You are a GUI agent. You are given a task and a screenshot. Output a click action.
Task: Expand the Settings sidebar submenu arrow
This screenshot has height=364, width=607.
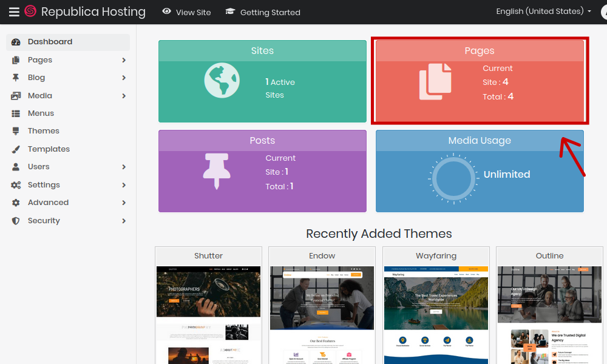coord(124,185)
